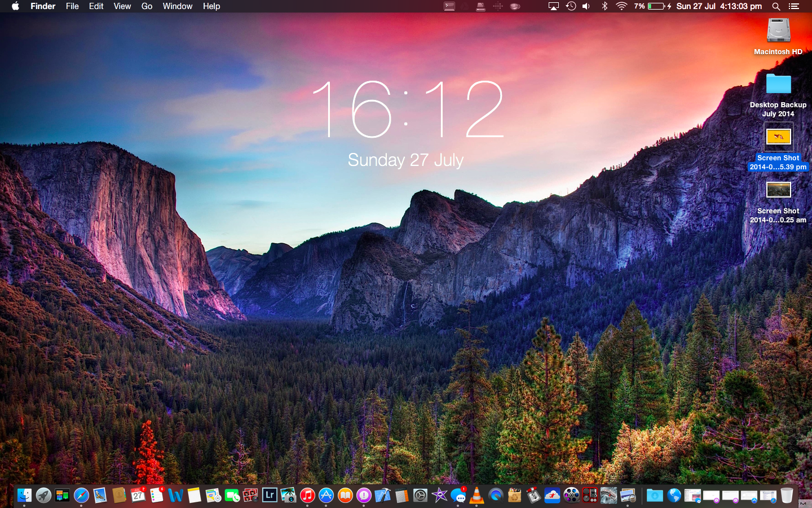The width and height of the screenshot is (812, 508).
Task: Select the Desktop Backup July 2014 folder
Action: pos(778,95)
